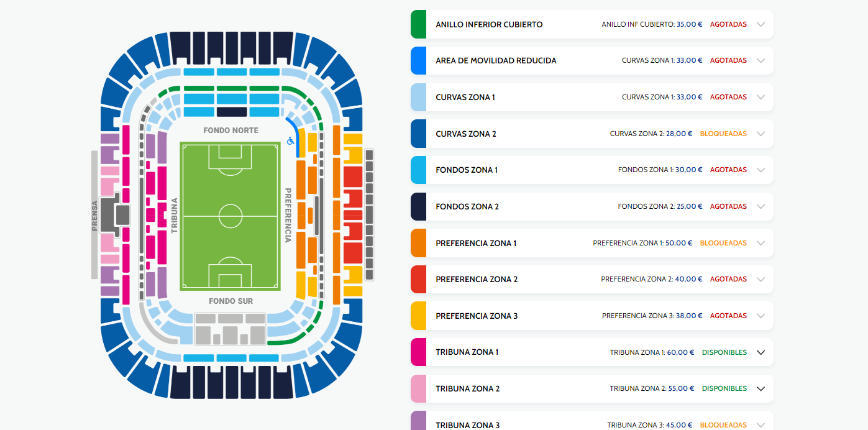868x430 pixels.
Task: Expand the Tribuna Zona 1 chevron
Action: [x=761, y=352]
